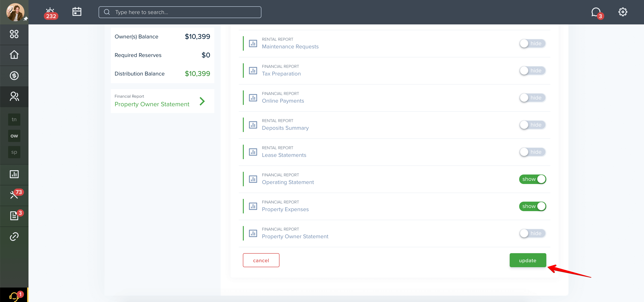644x302 pixels.
Task: Open the settings gear icon
Action: [x=623, y=12]
